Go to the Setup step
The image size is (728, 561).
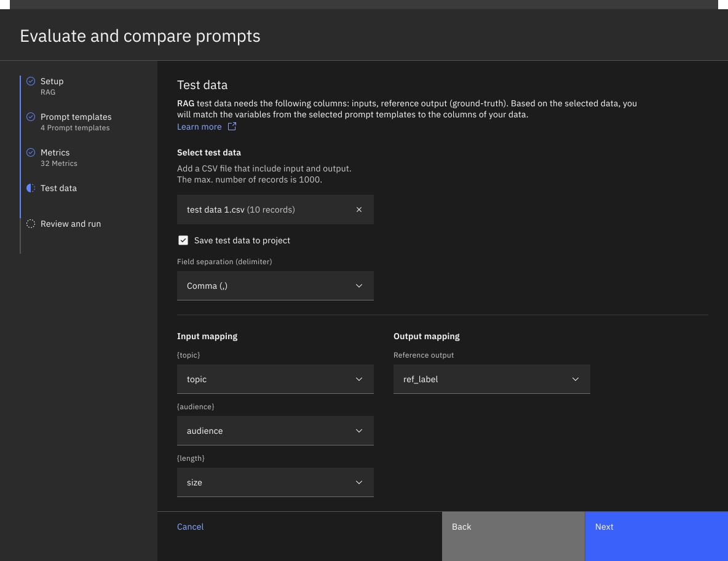pyautogui.click(x=52, y=81)
